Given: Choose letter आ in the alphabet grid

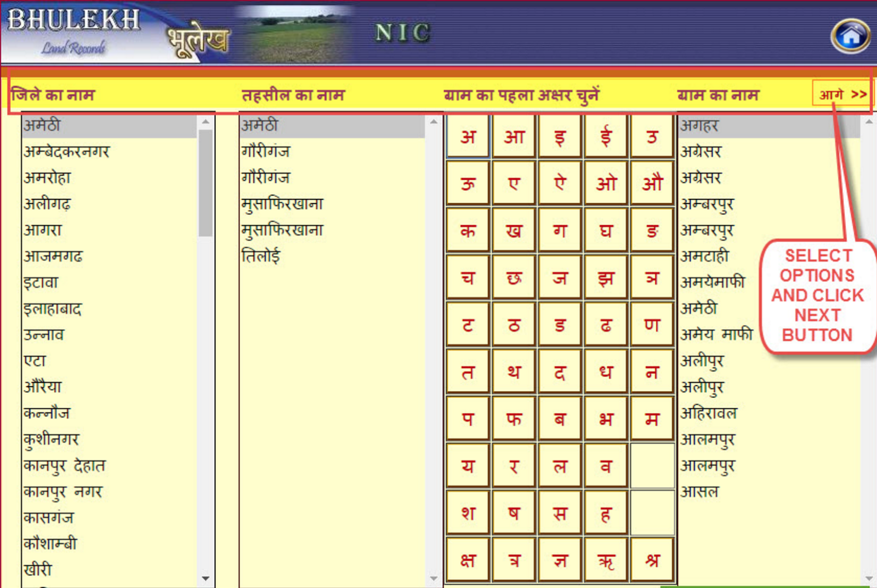Looking at the screenshot, I should point(514,136).
